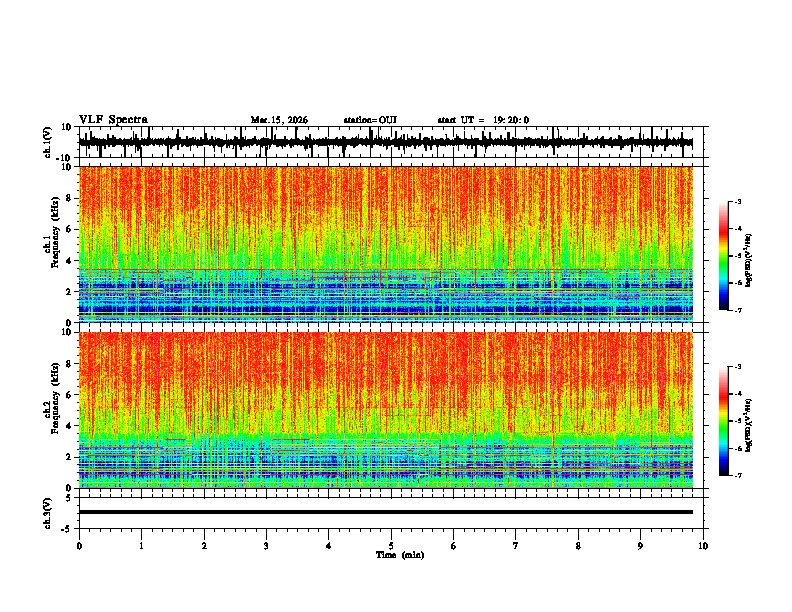Click the ch.1 color scale bar
The image size is (792, 612).
pyautogui.click(x=724, y=256)
